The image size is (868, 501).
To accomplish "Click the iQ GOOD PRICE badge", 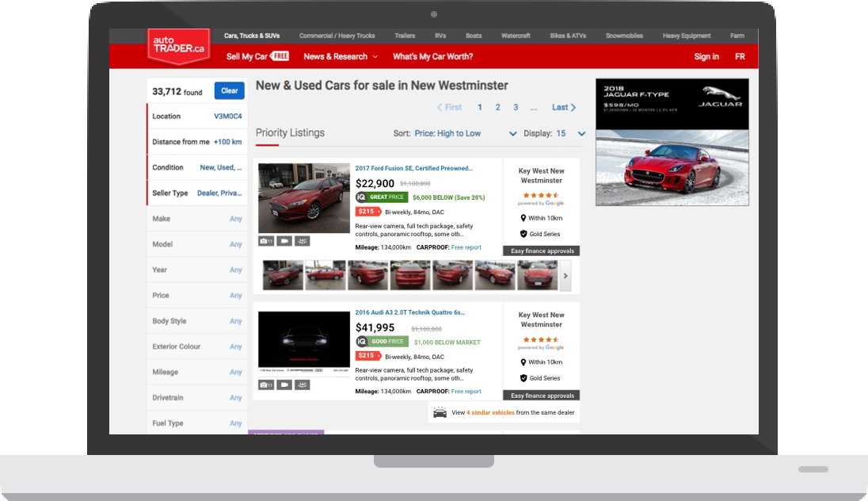I will tap(382, 342).
